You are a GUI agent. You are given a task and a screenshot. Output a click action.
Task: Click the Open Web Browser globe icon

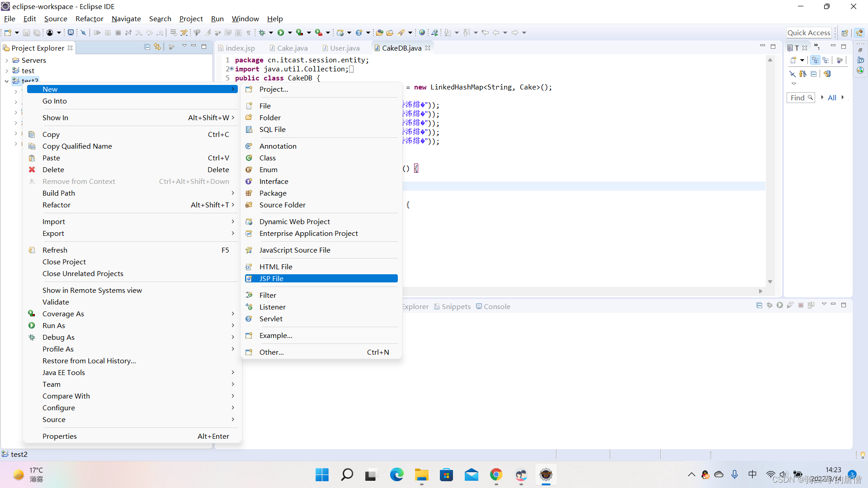tap(422, 33)
